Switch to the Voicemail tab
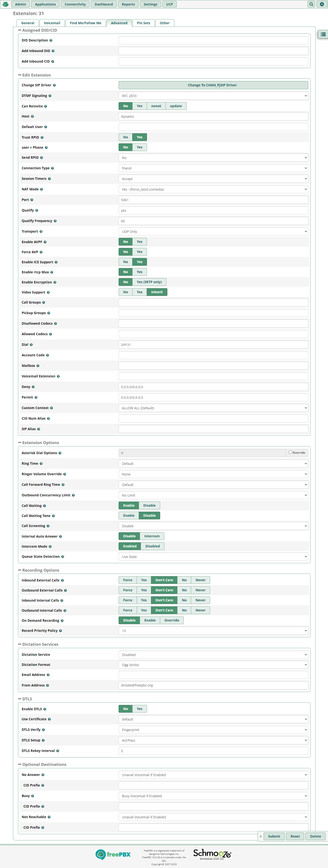This screenshot has width=328, height=868. pyautogui.click(x=52, y=23)
